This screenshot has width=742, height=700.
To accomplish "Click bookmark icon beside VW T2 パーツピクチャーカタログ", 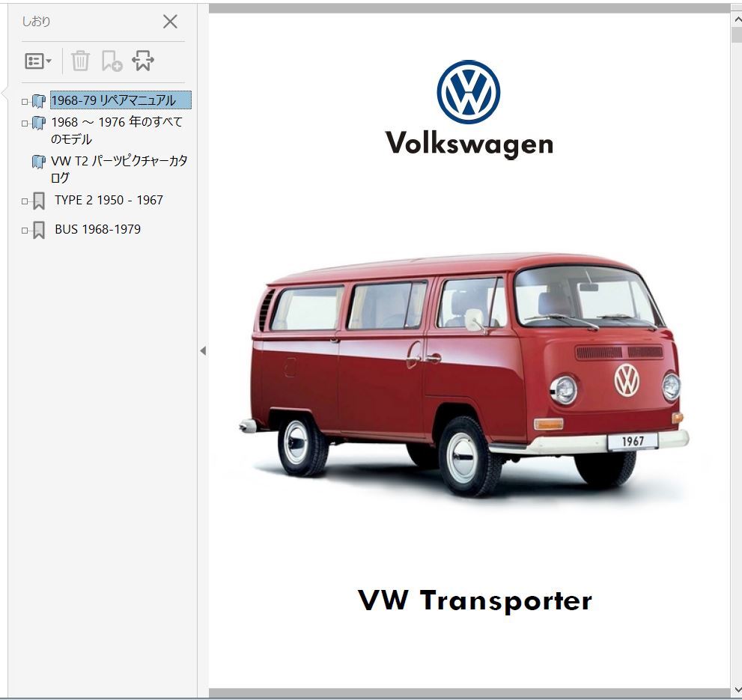I will (x=39, y=162).
